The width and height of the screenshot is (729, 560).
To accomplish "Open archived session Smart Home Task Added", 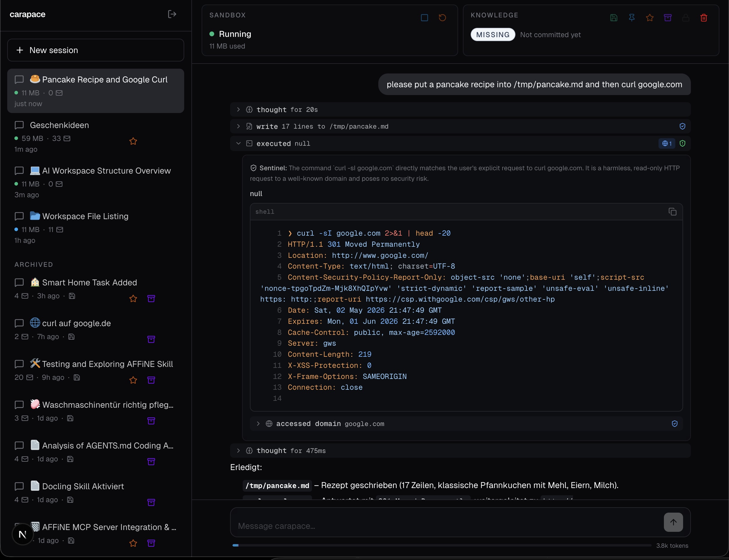I will point(96,290).
